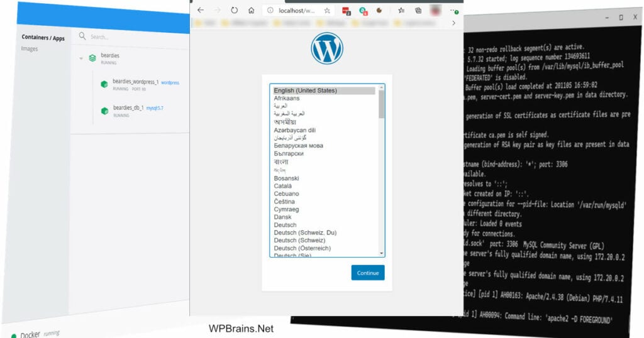Click the beardies_wordpress_1 container icon

104,84
